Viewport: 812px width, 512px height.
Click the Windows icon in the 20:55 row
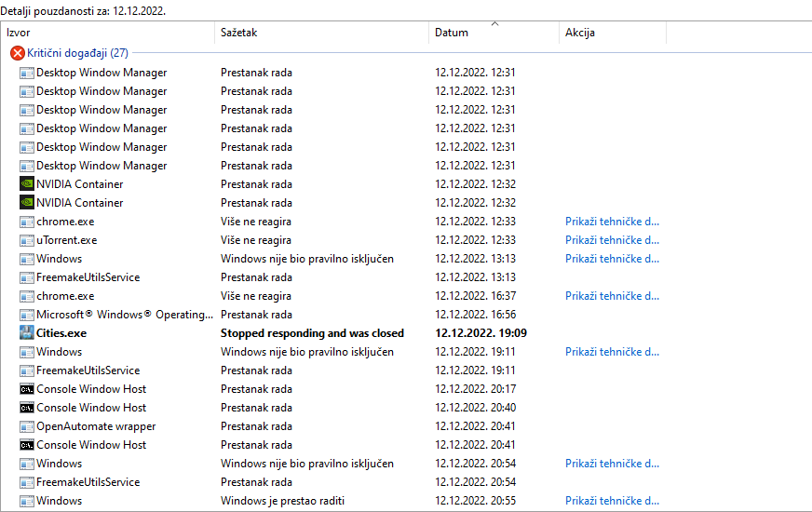coord(26,501)
